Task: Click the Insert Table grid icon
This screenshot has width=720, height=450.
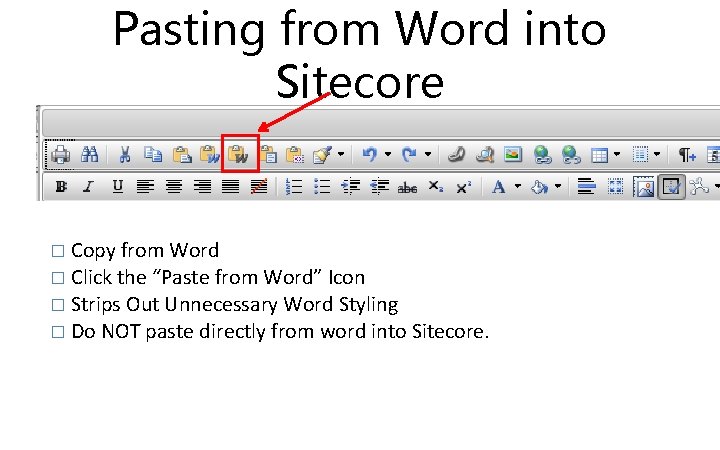Action: (599, 155)
